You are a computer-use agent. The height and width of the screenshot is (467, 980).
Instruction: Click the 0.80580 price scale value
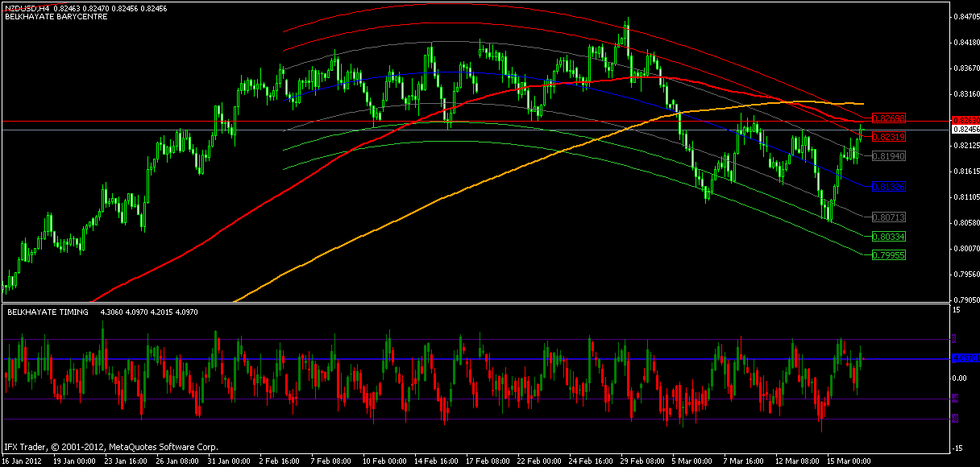[966, 223]
